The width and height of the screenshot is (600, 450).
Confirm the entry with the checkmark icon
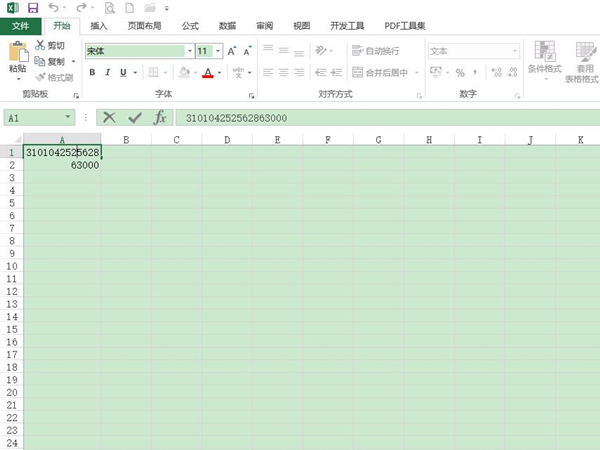tap(134, 118)
